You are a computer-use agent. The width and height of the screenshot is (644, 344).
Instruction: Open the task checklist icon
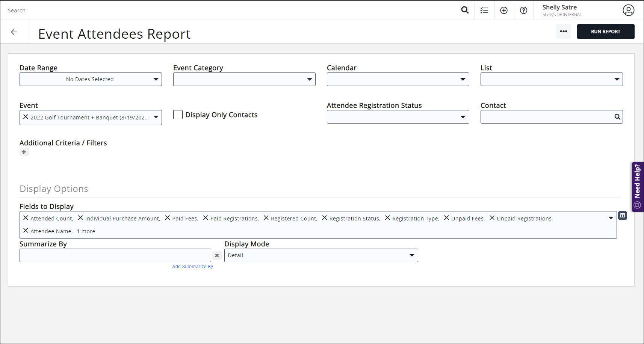[484, 11]
